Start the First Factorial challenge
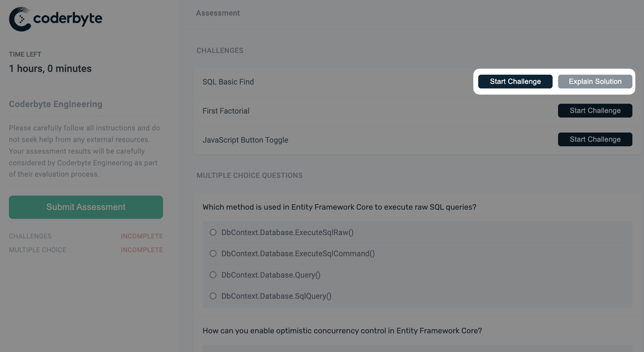The height and width of the screenshot is (352, 644). 595,111
